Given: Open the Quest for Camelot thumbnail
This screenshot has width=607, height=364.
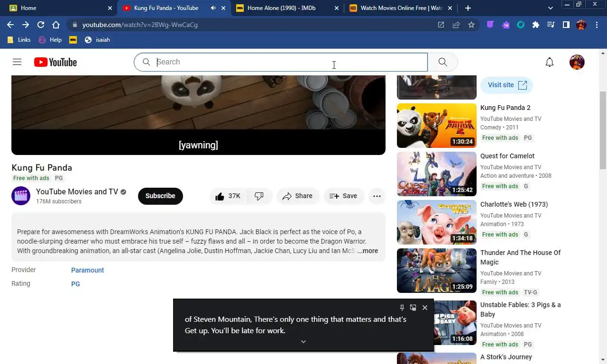Looking at the screenshot, I should click(x=436, y=174).
